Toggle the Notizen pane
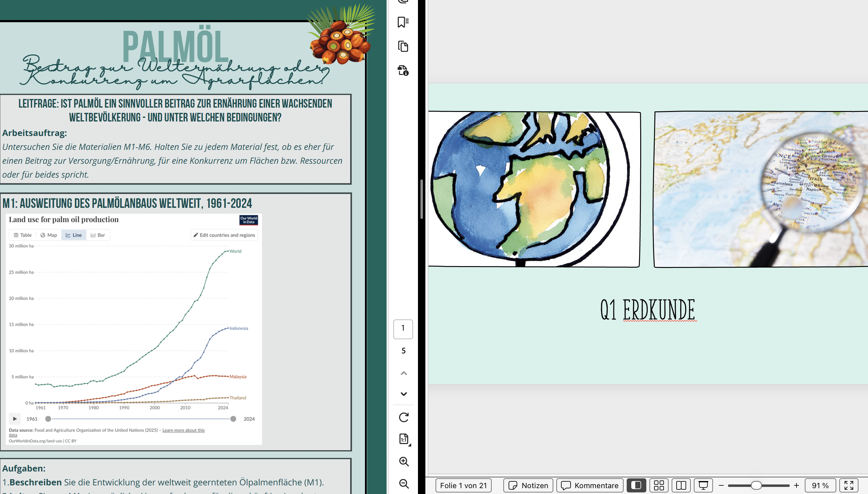 528,485
